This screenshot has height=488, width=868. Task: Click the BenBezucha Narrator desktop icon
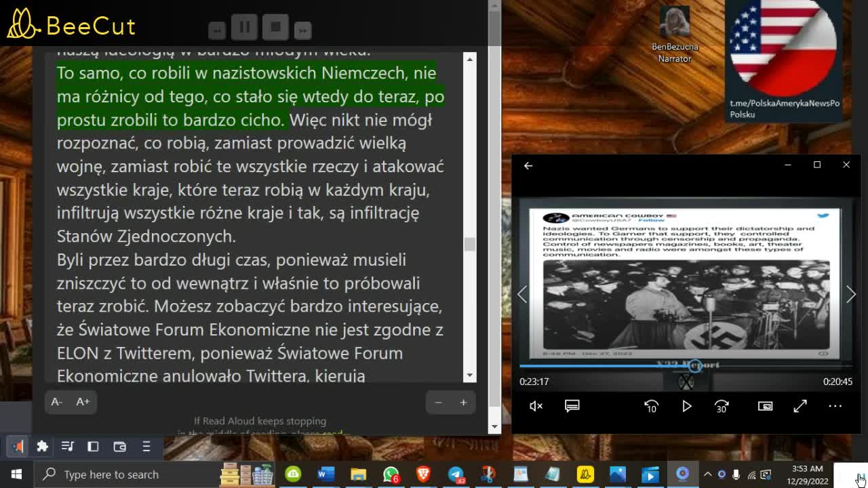[675, 35]
